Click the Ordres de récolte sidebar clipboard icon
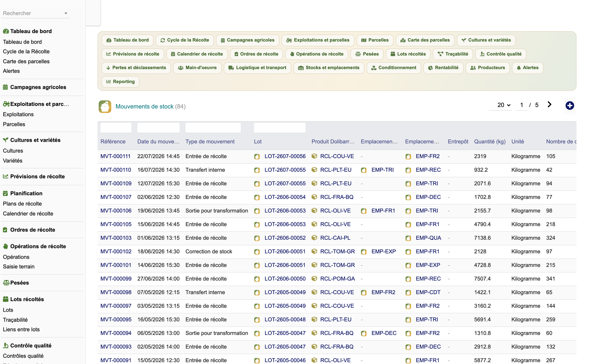Image resolution: width=589 pixels, height=364 pixels. [5, 230]
